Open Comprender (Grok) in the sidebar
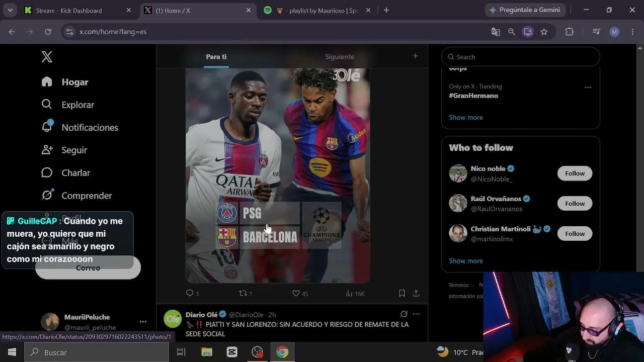Screen dimensions: 644x362 [x=76, y=195]
